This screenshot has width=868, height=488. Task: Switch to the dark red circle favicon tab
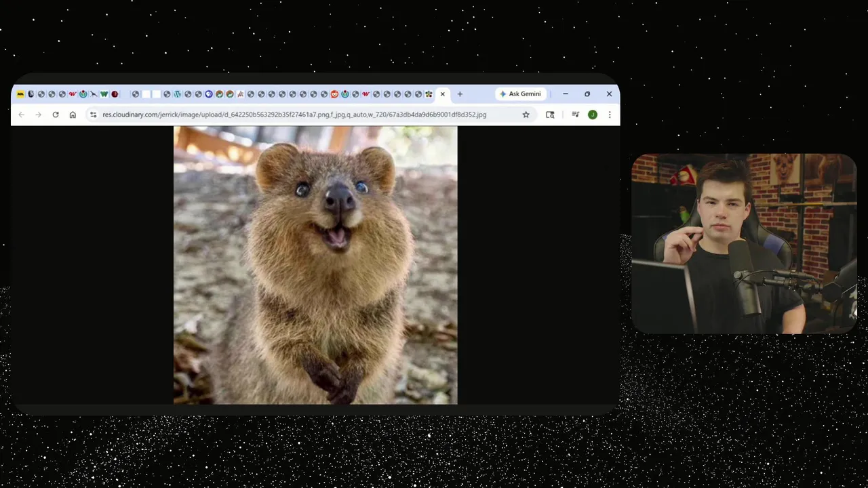115,94
